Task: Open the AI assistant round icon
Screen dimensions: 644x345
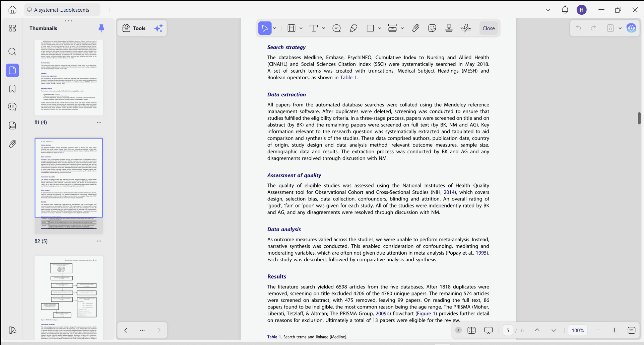Action: [632, 28]
